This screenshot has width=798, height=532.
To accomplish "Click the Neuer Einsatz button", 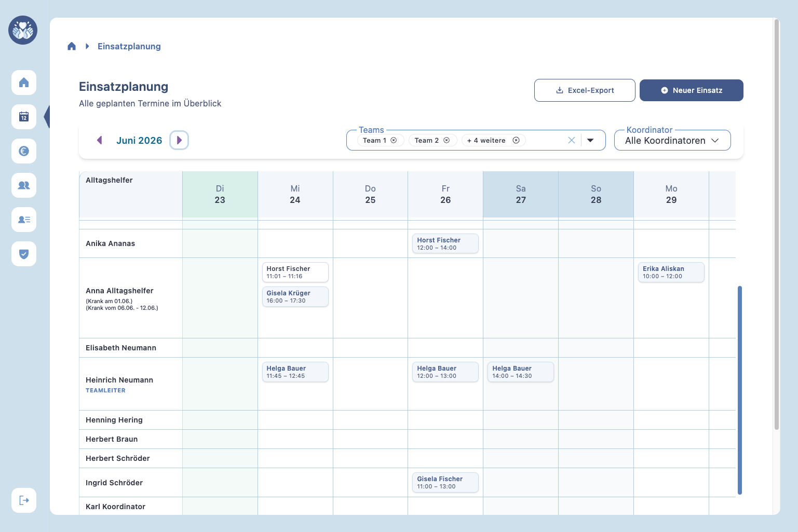I will click(x=692, y=90).
